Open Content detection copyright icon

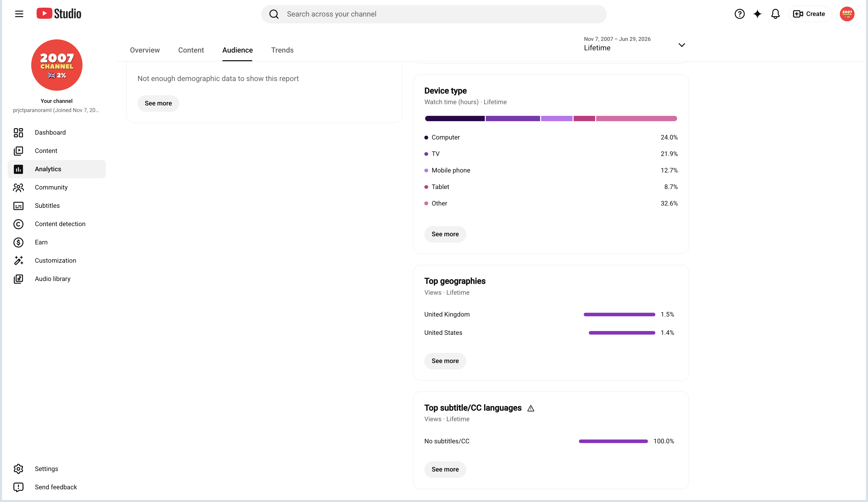coord(18,224)
